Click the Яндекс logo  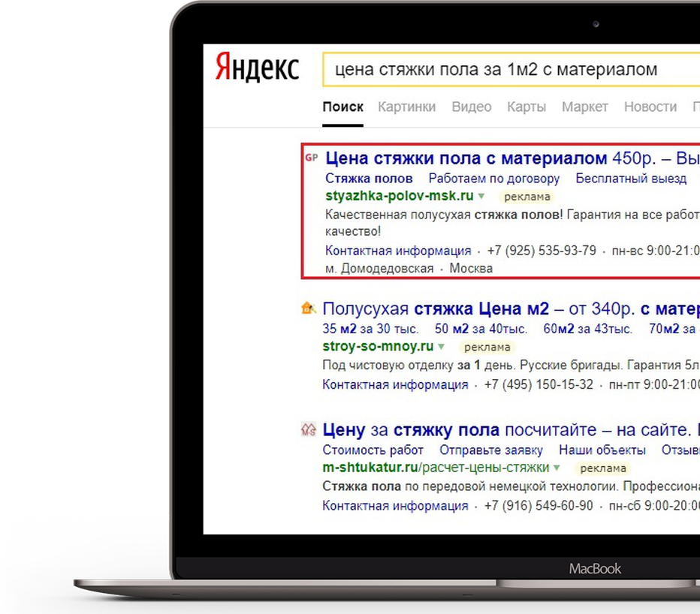pos(257,68)
